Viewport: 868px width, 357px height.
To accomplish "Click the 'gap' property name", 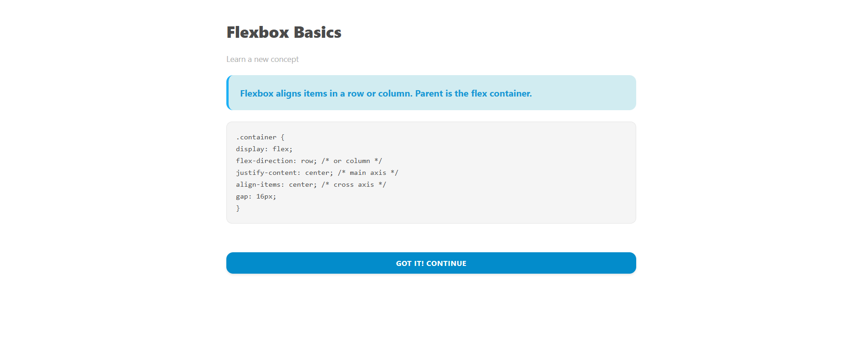I will [x=242, y=196].
